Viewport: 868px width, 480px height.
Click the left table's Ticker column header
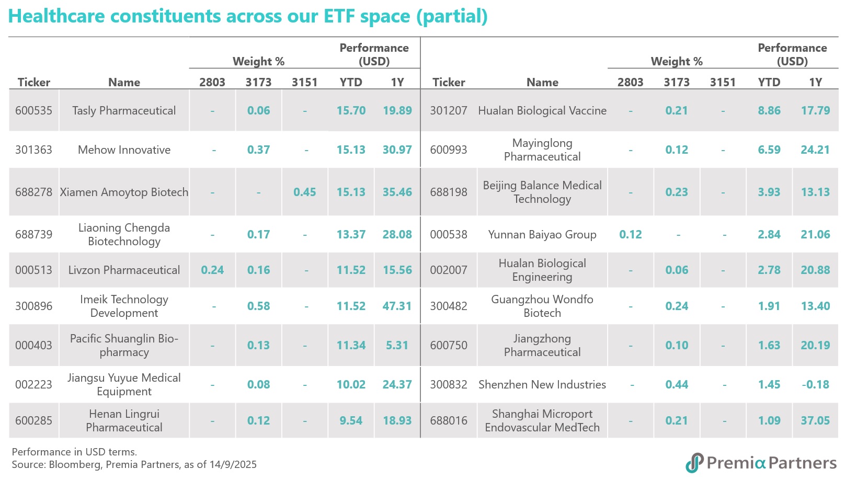pyautogui.click(x=33, y=82)
